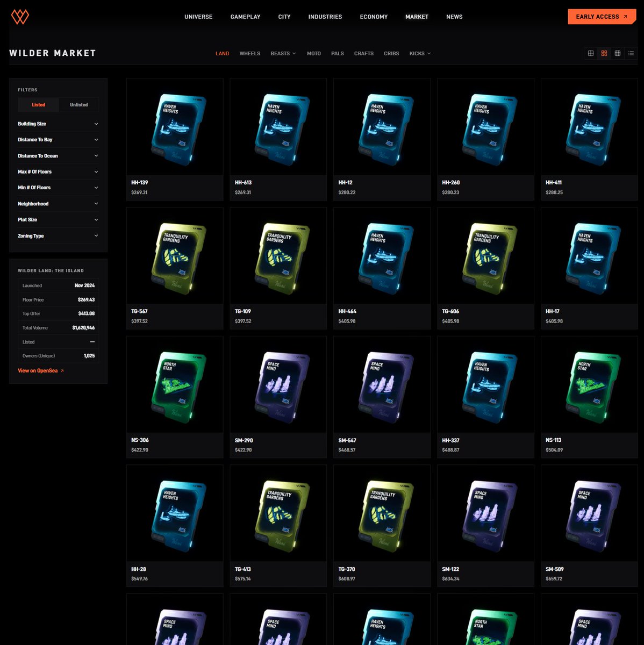The width and height of the screenshot is (644, 645).
Task: Open the TG-370 land card image
Action: [382, 513]
